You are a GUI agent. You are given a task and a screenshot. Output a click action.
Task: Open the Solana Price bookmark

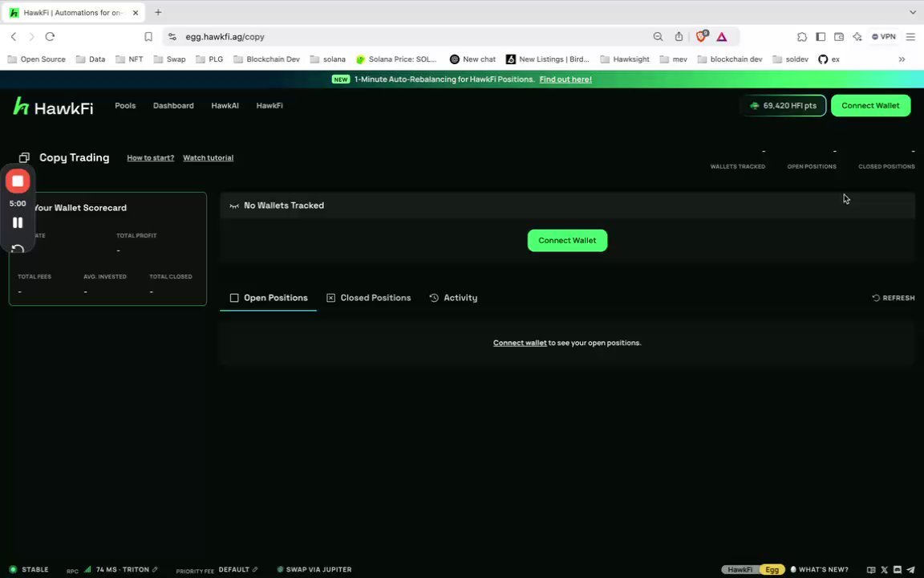coord(396,59)
